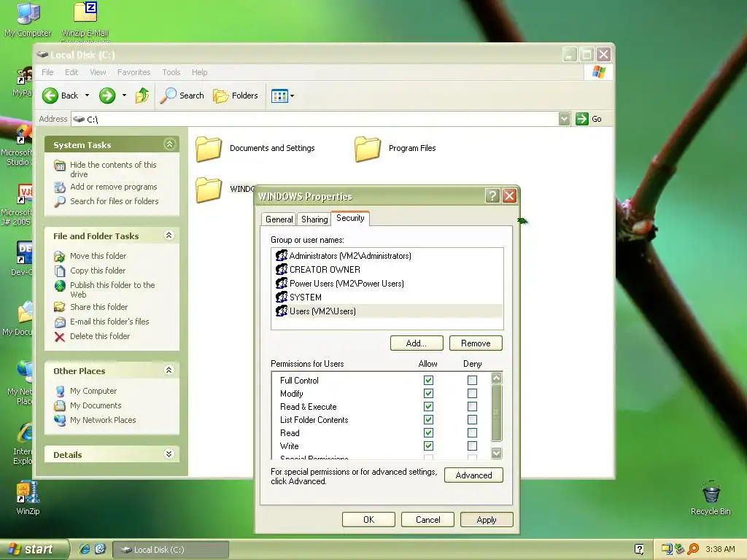Toggle Allow for Modify permission
Image resolution: width=747 pixels, height=560 pixels.
(428, 393)
